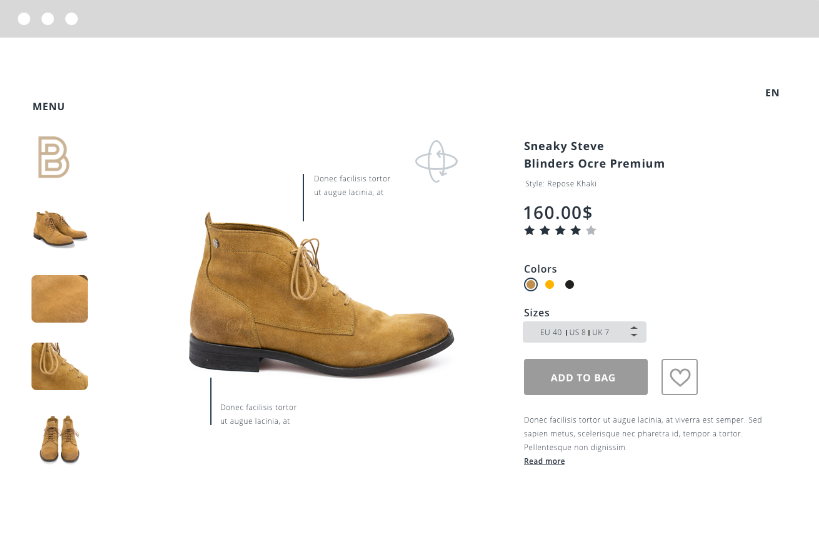Screen dimensions: 819x551
Task: Select the suede texture close-up thumbnail
Action: point(60,299)
